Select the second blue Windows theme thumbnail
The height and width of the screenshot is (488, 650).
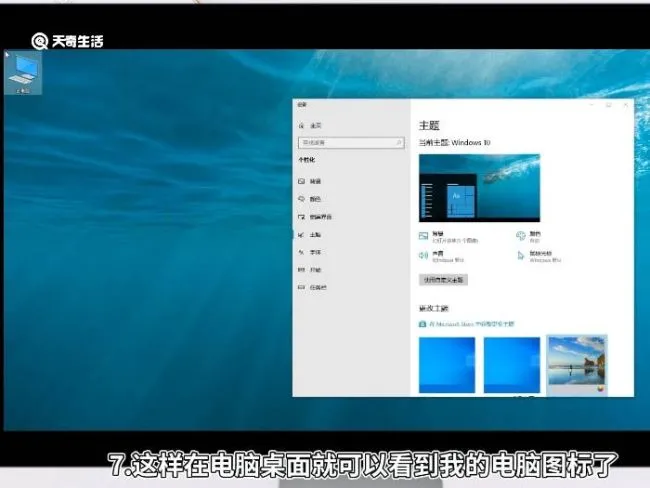512,365
